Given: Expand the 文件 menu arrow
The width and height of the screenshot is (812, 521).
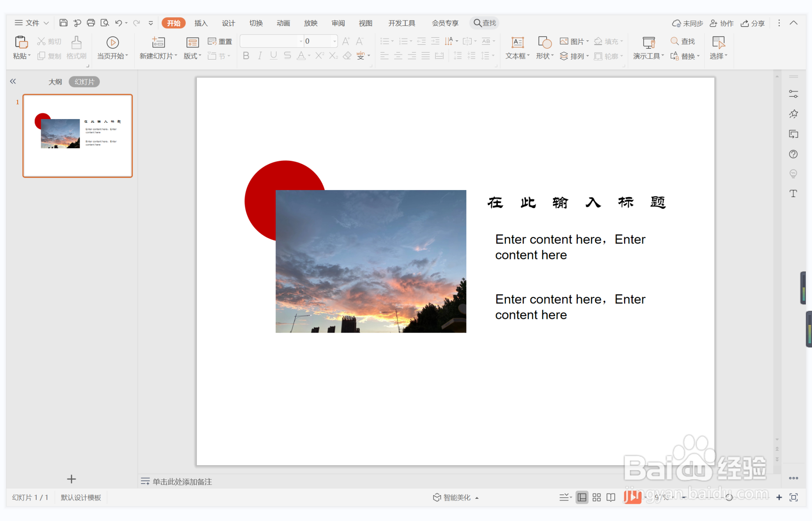Looking at the screenshot, I should click(x=46, y=23).
